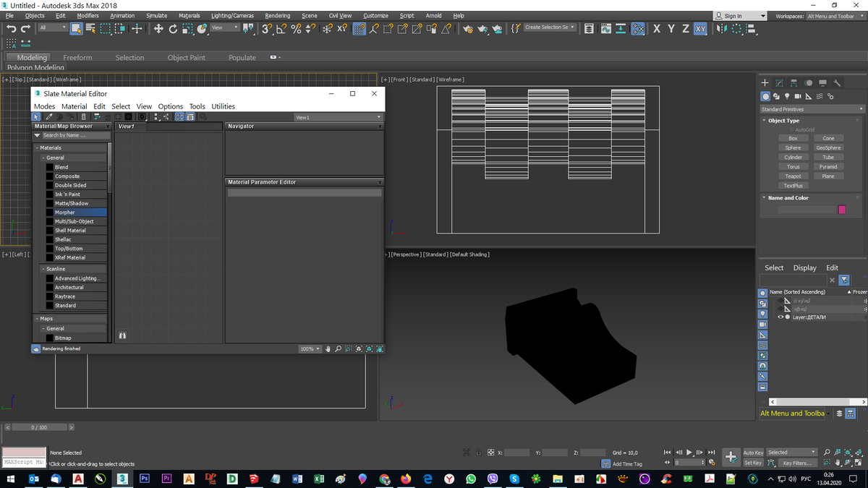Create a Cylinder primitive

793,157
